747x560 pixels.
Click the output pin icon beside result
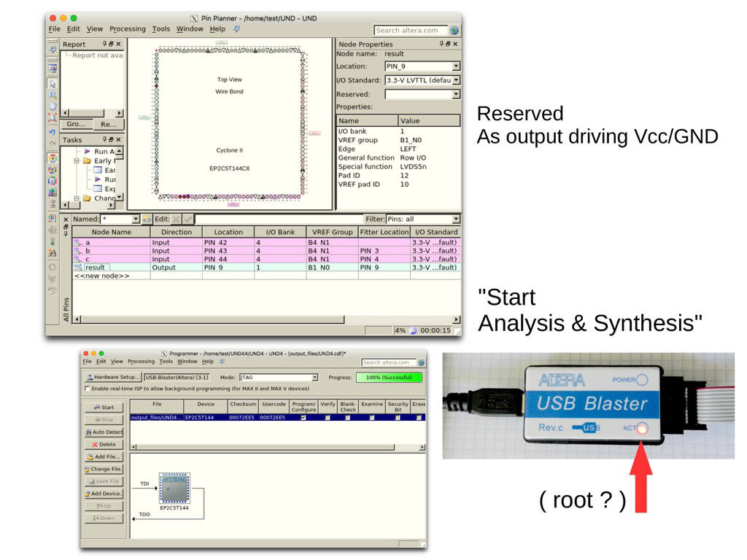pos(78,268)
